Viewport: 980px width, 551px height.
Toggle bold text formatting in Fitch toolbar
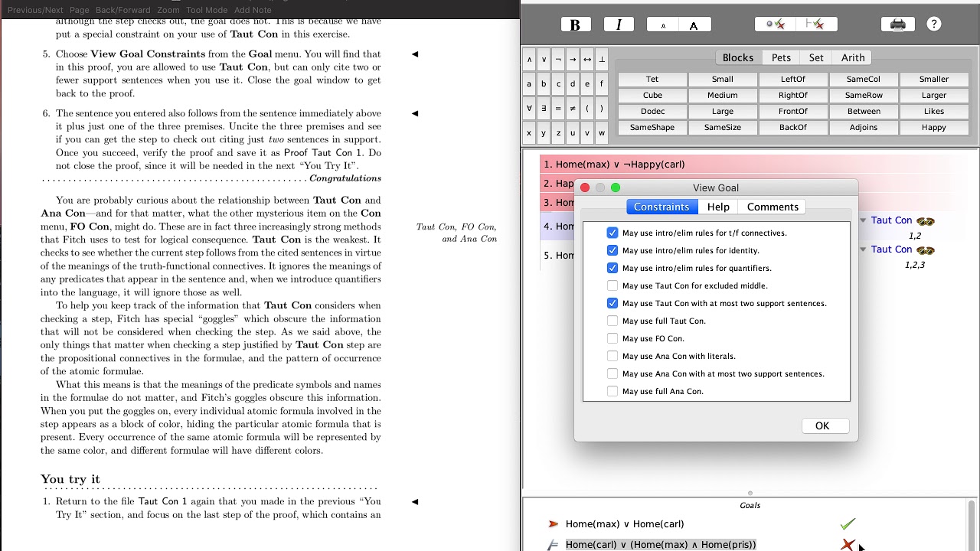575,24
